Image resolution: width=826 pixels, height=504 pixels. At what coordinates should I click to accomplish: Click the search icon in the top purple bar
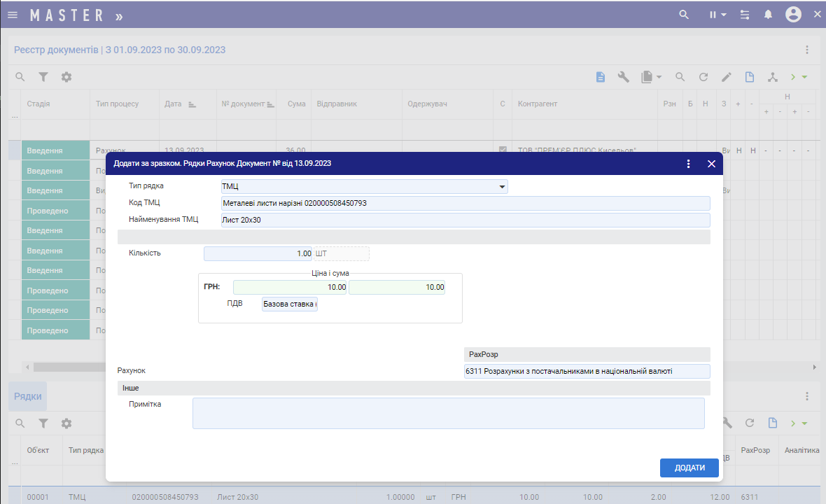[x=684, y=15]
